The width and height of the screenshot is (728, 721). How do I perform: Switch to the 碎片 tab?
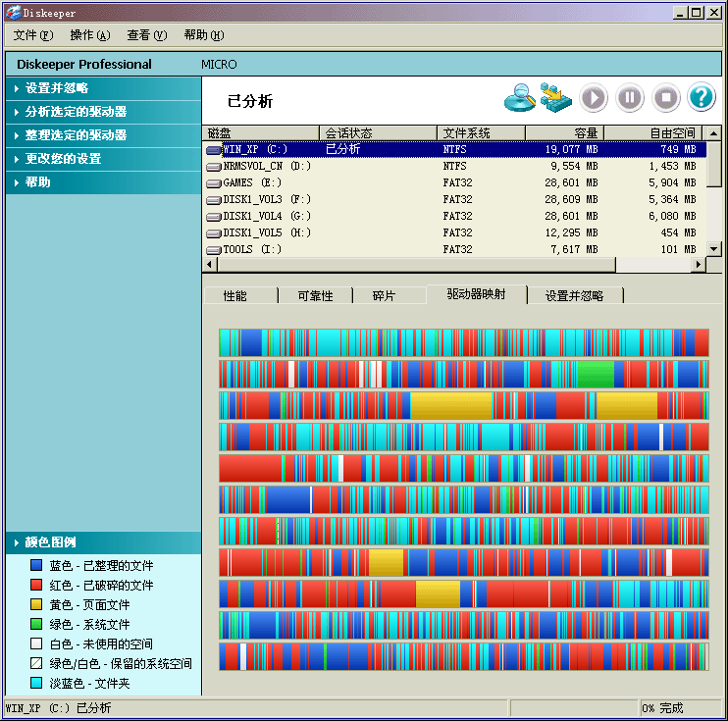390,295
